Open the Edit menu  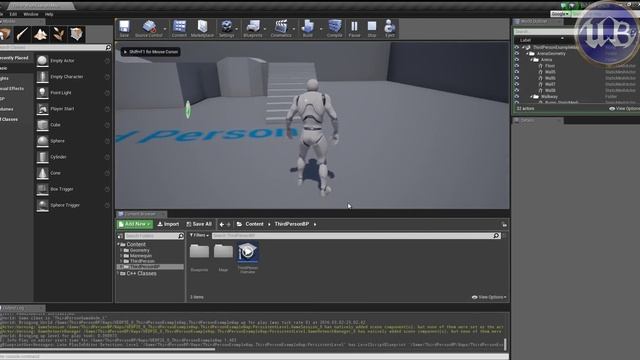[x=13, y=14]
